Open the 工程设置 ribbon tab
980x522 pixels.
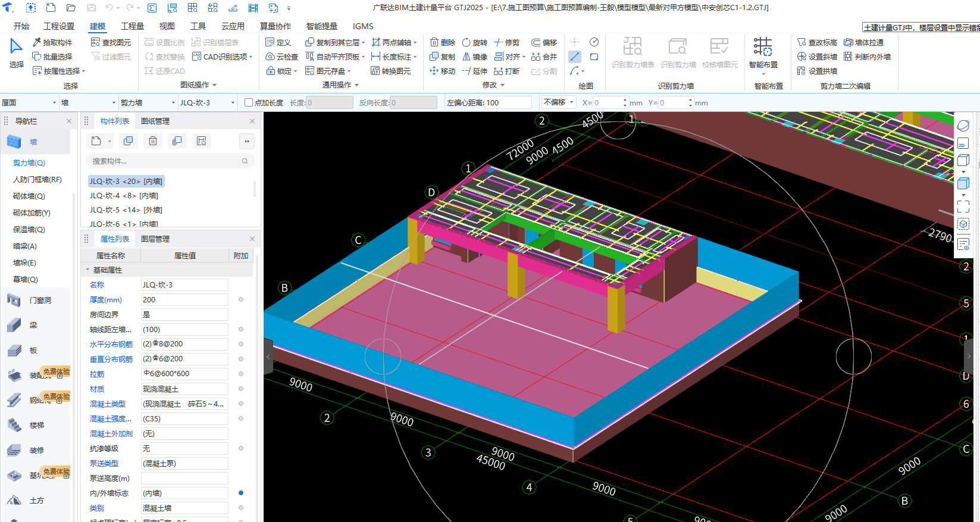(x=59, y=26)
